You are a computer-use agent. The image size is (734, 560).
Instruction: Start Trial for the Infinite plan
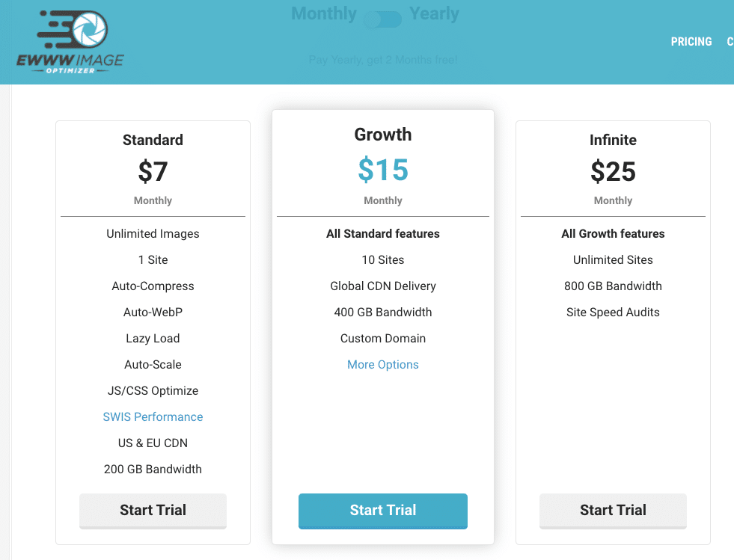pyautogui.click(x=613, y=511)
